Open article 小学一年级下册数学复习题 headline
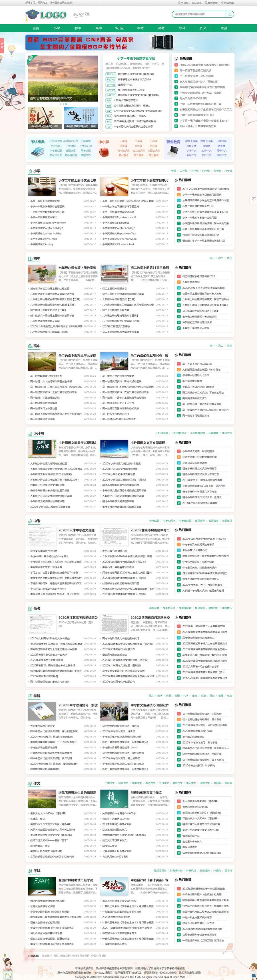This screenshot has height=980, width=257. tap(136, 58)
